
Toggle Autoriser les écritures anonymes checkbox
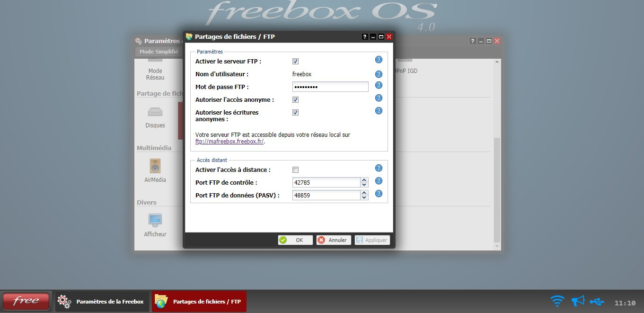295,113
